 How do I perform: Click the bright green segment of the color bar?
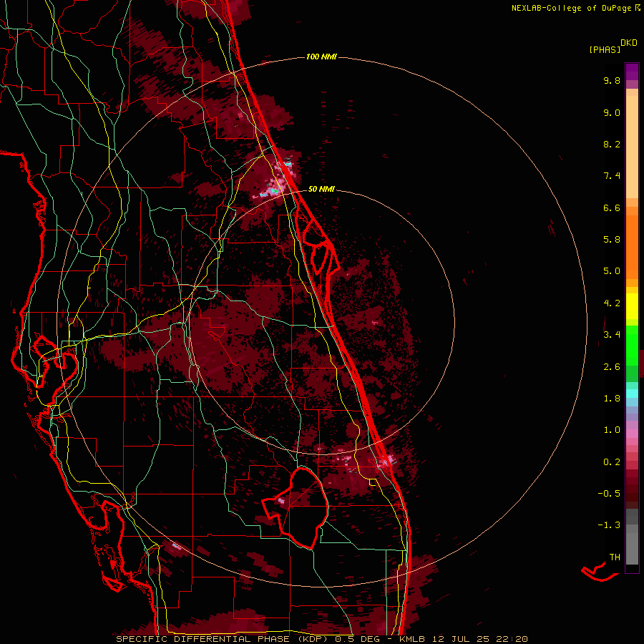632,345
